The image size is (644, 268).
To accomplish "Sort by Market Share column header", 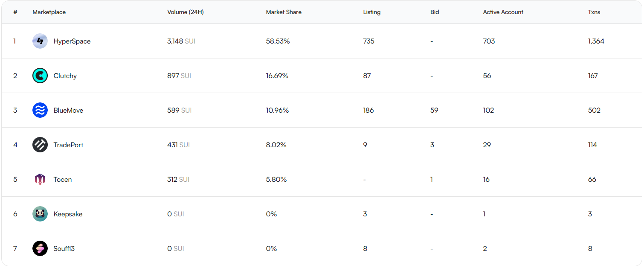I will 284,12.
